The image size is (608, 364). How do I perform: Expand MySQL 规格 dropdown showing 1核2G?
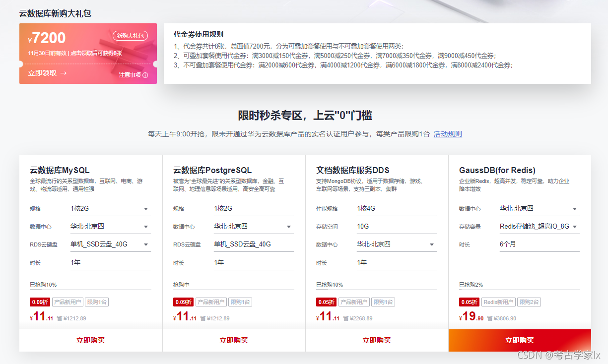111,209
